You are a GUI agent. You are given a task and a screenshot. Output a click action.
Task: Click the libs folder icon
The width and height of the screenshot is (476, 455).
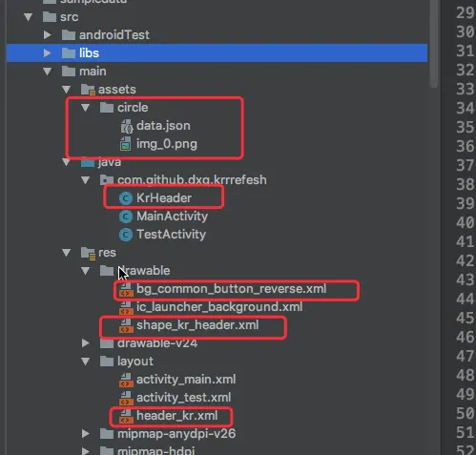tap(69, 53)
